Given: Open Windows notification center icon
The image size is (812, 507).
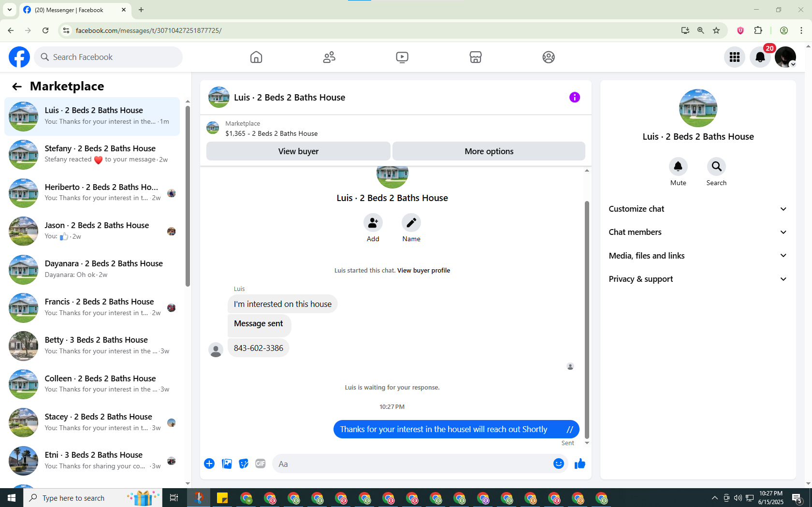Looking at the screenshot, I should [x=797, y=498].
